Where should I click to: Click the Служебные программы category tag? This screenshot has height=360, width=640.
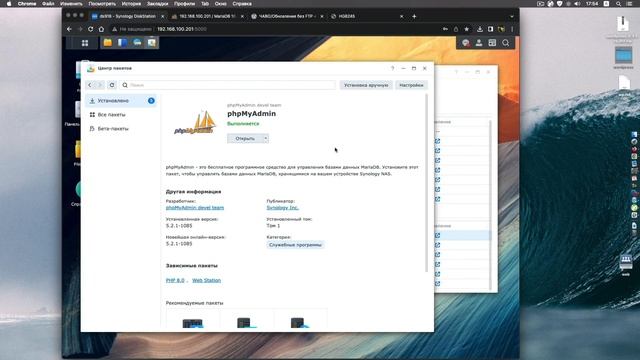point(296,245)
